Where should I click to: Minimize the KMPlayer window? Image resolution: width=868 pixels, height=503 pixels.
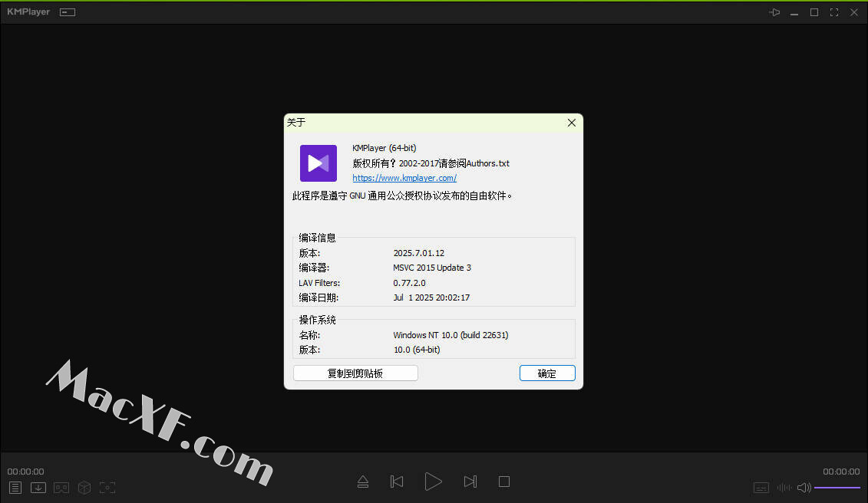tap(794, 12)
